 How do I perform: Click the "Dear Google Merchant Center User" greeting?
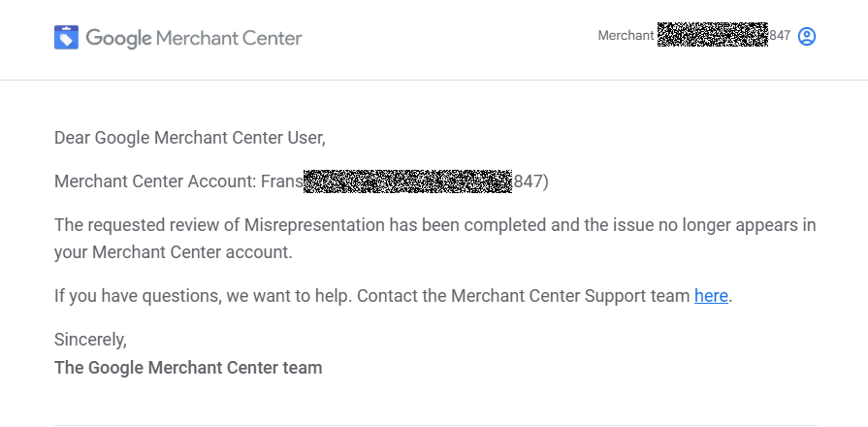click(x=190, y=138)
